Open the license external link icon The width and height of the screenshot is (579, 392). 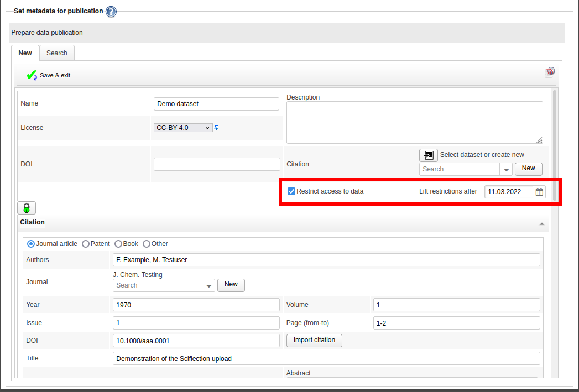tap(216, 128)
